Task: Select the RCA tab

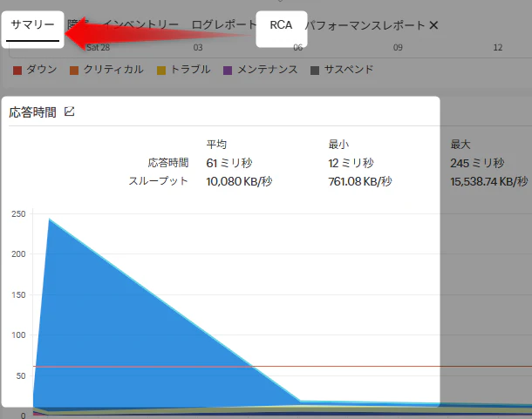Action: click(x=281, y=24)
